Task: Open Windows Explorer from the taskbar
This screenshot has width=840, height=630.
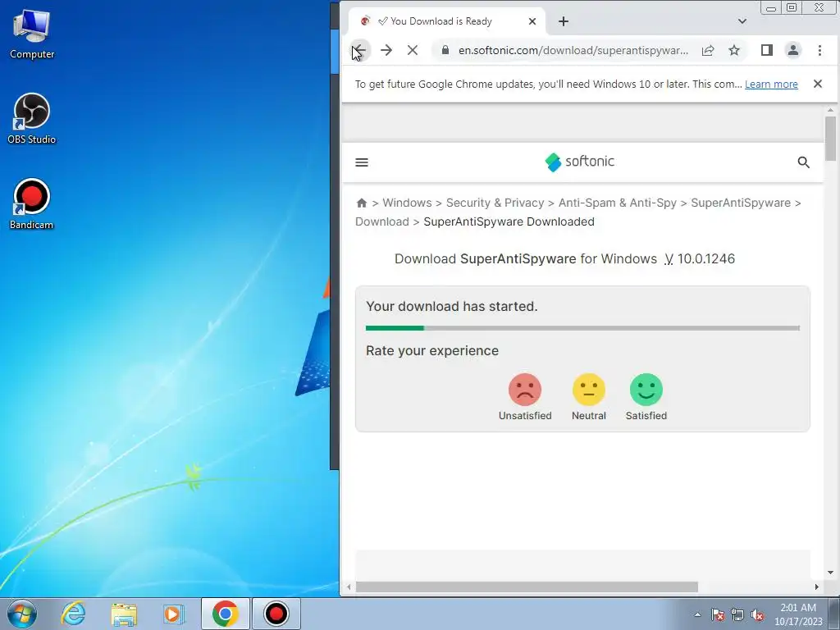Action: click(124, 614)
